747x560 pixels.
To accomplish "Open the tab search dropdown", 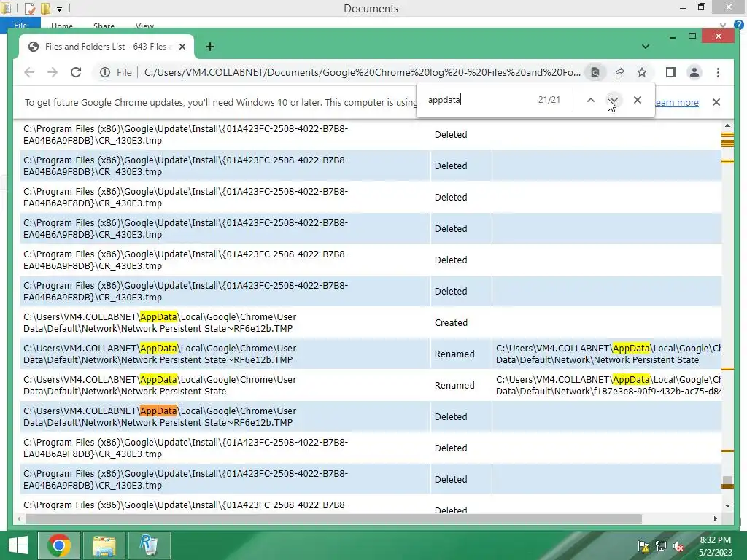I will [646, 47].
